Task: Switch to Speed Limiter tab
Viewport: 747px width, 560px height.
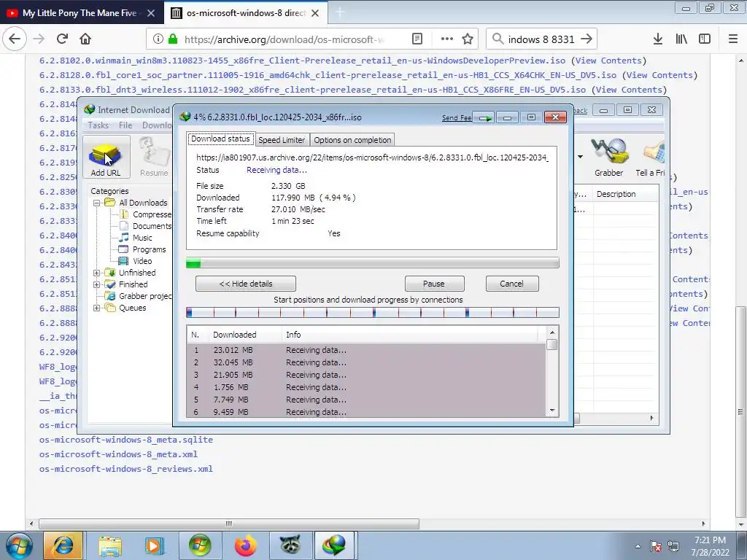Action: point(282,140)
